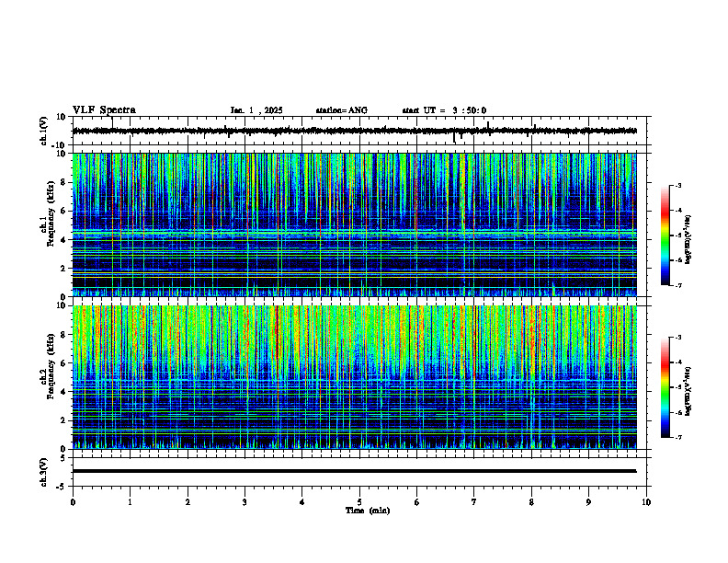
Task: Click the "-3" label on ch.2 color bar
Action: [678, 338]
